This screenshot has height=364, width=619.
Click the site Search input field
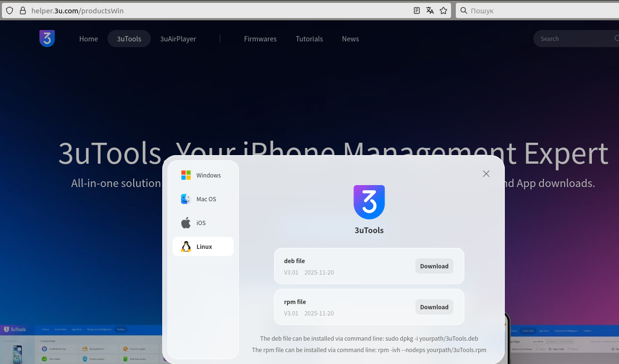[x=576, y=39]
